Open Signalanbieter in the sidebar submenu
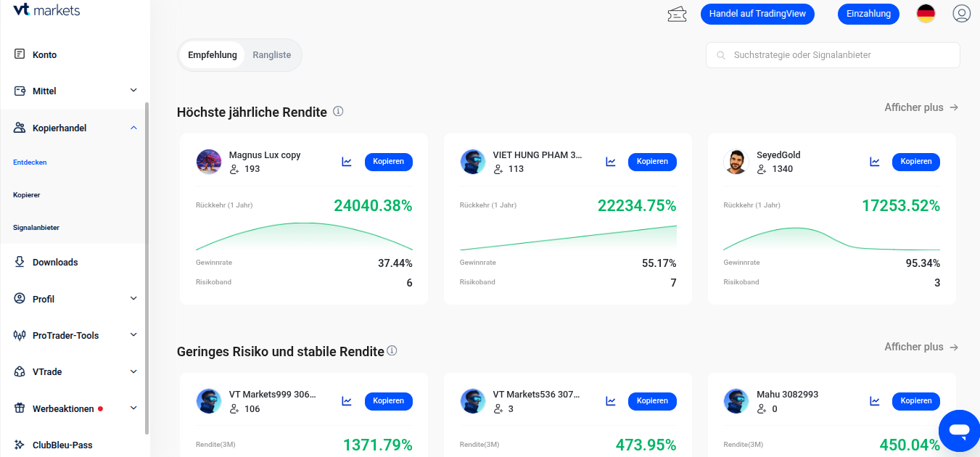The width and height of the screenshot is (980, 457). click(36, 228)
